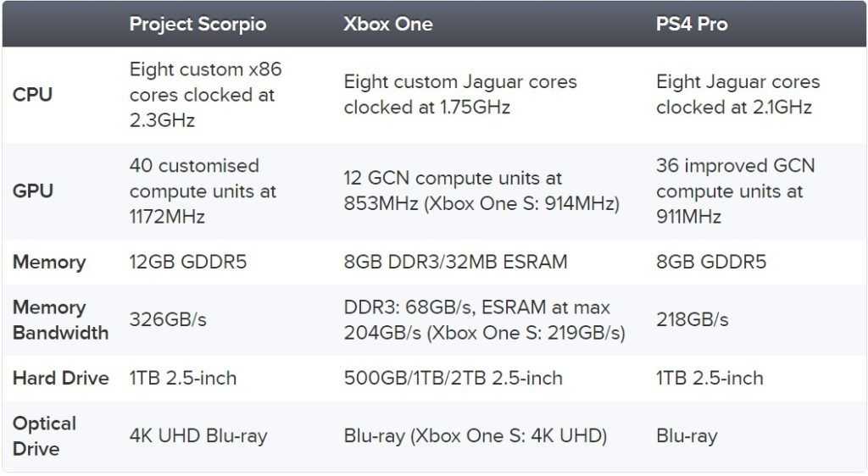Click the 4K UHD Blu-ray cell

pyautogui.click(x=198, y=436)
